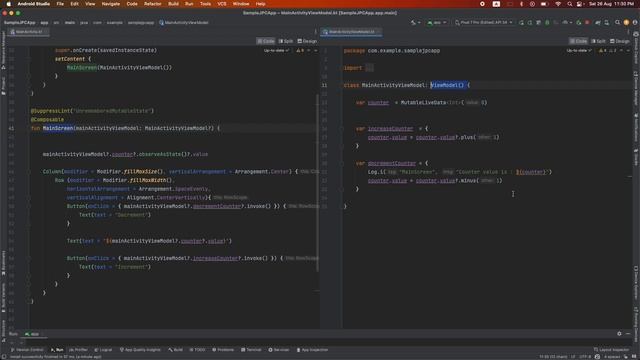Open the TODO tool window
The width and height of the screenshot is (640, 360).
198,350
